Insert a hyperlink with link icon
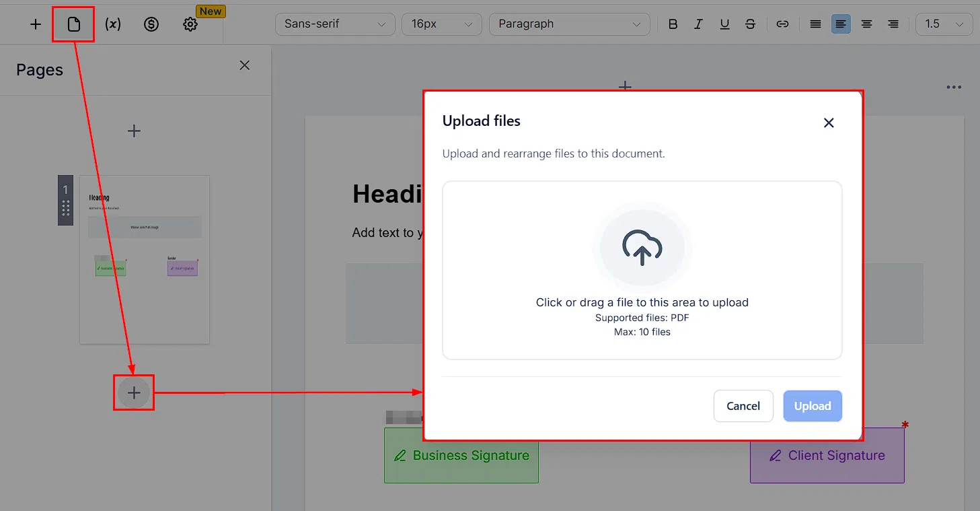Screen dimensions: 980x511 pos(782,24)
